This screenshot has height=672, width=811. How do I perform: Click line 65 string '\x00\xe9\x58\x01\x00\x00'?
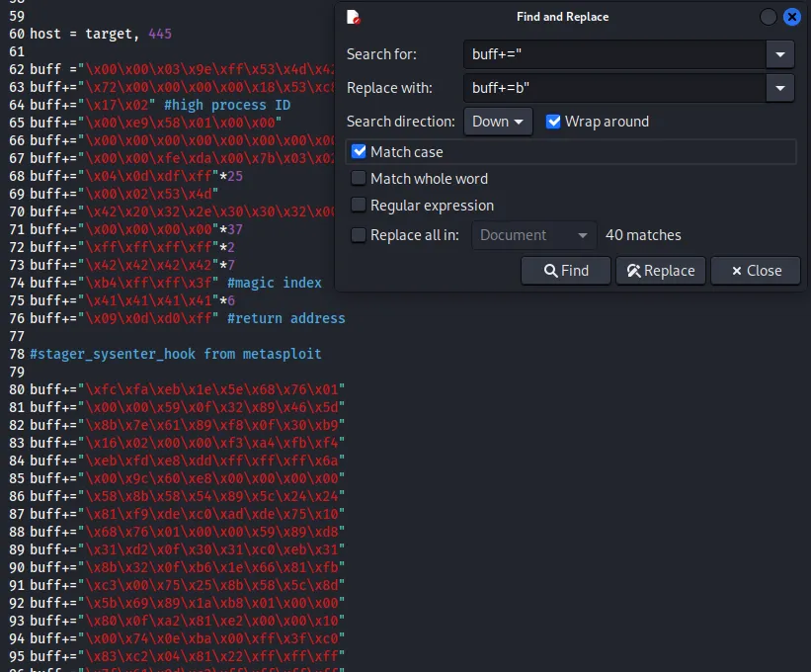[180, 124]
